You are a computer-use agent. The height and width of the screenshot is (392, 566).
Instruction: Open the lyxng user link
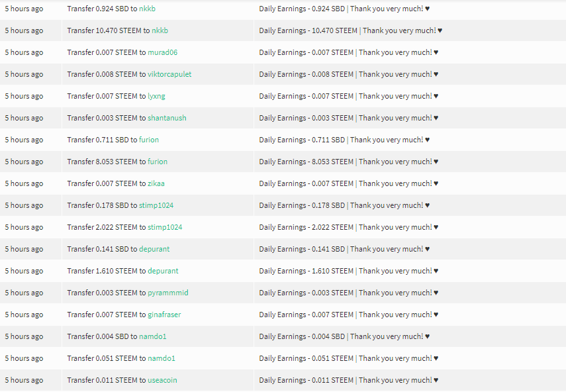coord(156,97)
